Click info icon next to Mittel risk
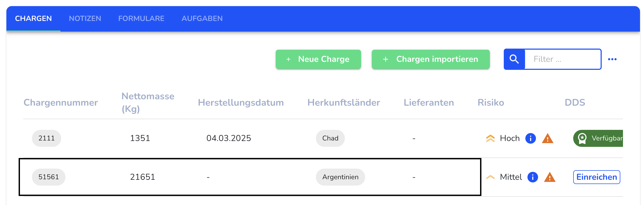 pos(532,177)
